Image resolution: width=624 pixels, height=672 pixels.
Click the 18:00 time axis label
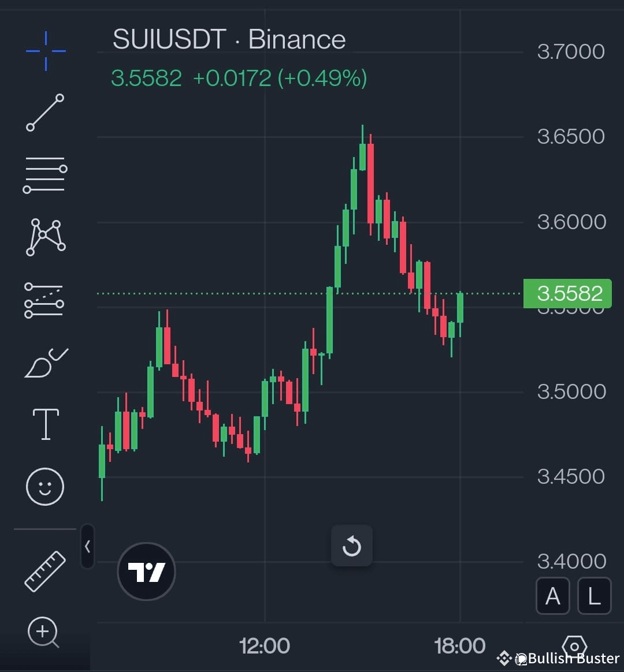pyautogui.click(x=460, y=646)
